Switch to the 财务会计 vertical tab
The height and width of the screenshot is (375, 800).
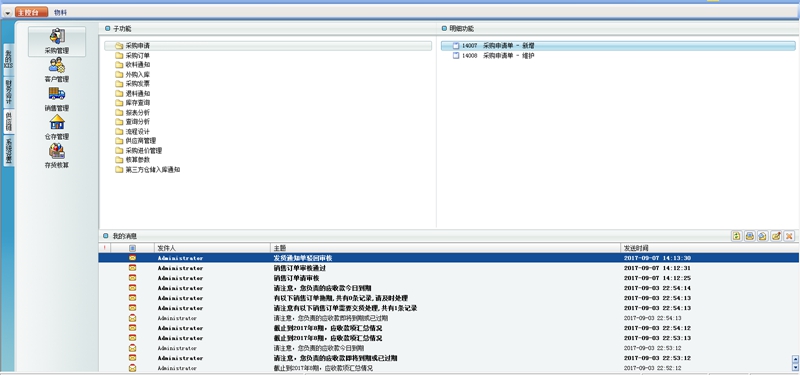coord(8,92)
